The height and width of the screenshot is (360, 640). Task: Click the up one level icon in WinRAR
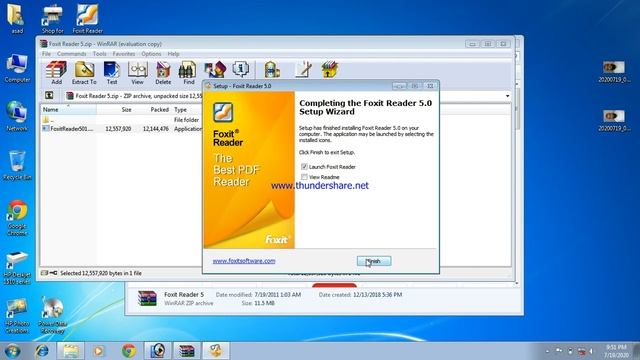[x=49, y=96]
